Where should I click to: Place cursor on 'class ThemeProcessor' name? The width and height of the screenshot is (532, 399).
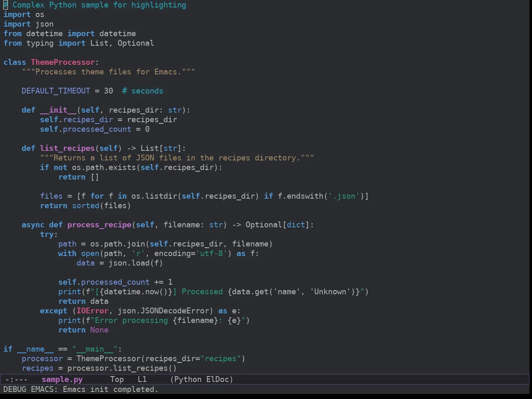pos(63,62)
